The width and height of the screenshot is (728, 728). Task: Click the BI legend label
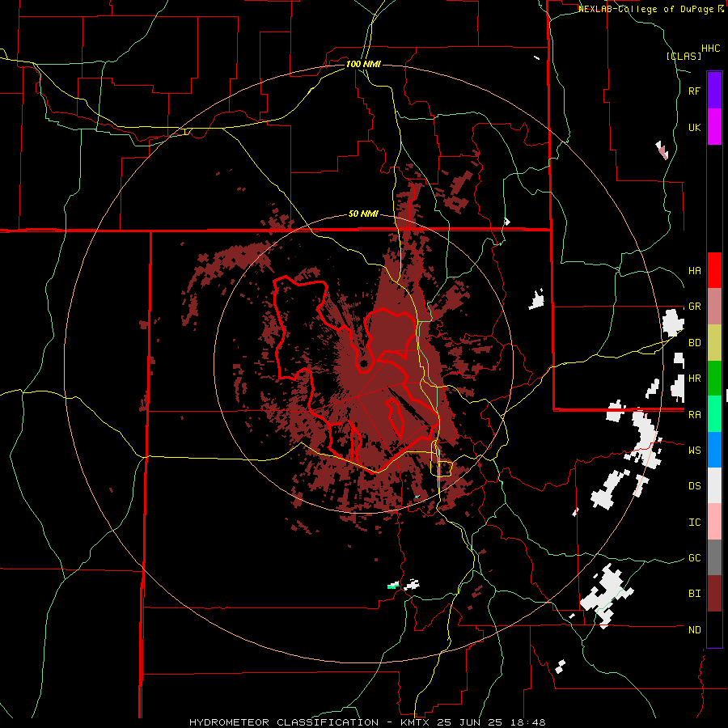694,594
